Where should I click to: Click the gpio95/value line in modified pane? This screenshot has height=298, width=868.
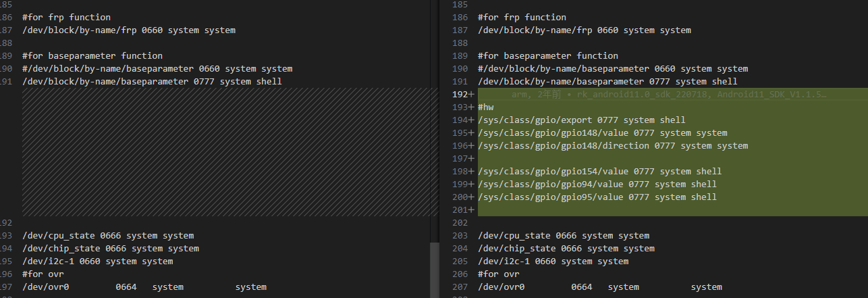(x=597, y=197)
